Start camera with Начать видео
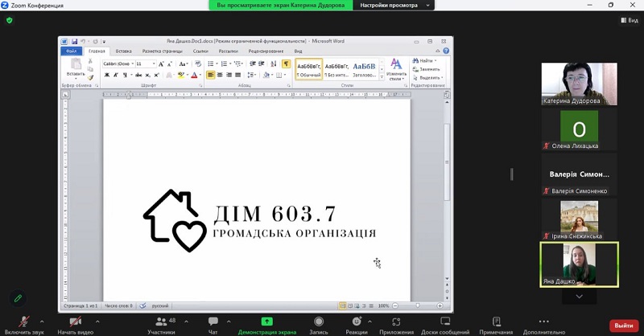Screen dimensions: 644x336 pos(75,326)
